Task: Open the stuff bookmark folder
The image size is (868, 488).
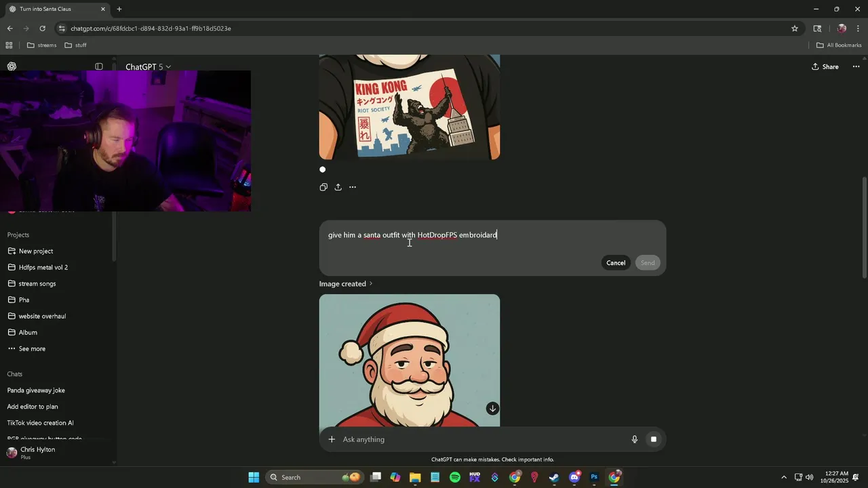Action: click(x=75, y=45)
